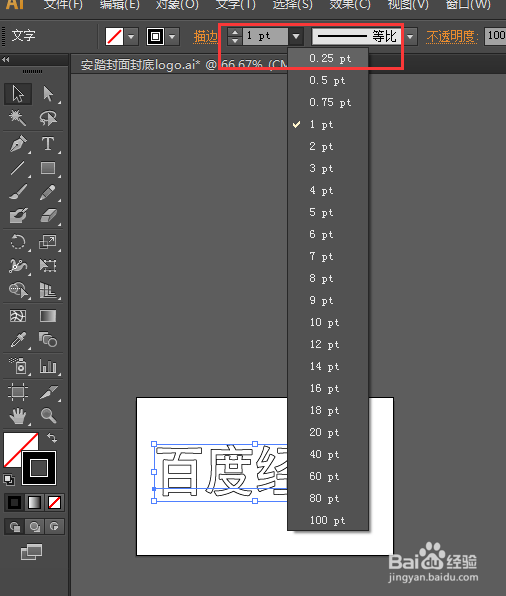Select the Magic Wand tool
The height and width of the screenshot is (596, 506).
18,118
